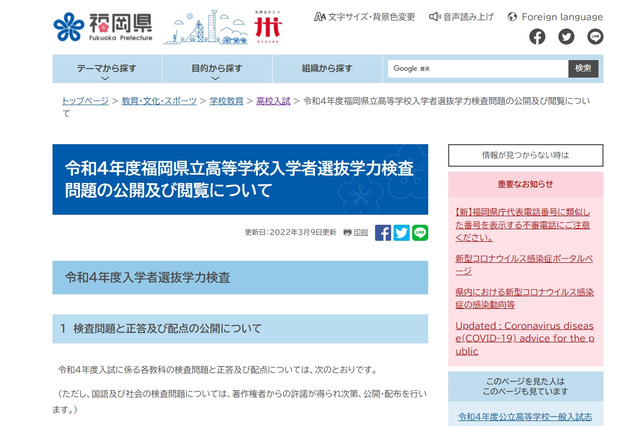Open 令和4年度公立高等学校一般入試志 link
The width and height of the screenshot is (640, 426).
525,417
